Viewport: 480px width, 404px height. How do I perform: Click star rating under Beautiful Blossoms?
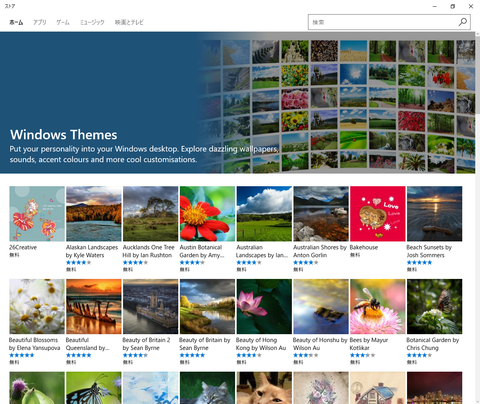click(22, 355)
